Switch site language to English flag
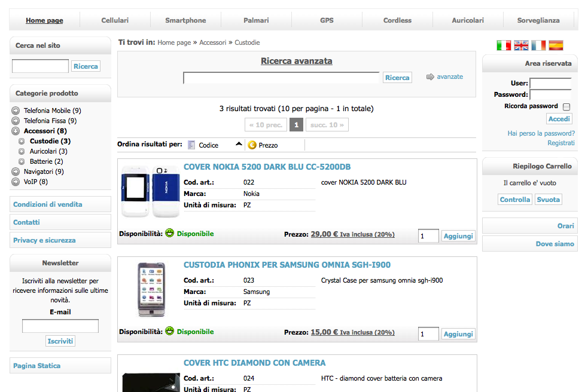 pos(521,45)
